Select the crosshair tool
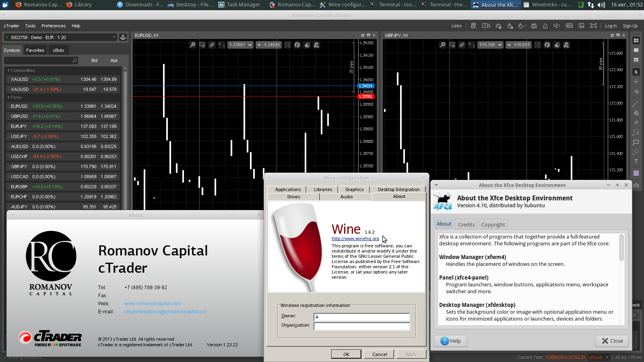Viewport: 644px width, 362px height. coord(636,82)
